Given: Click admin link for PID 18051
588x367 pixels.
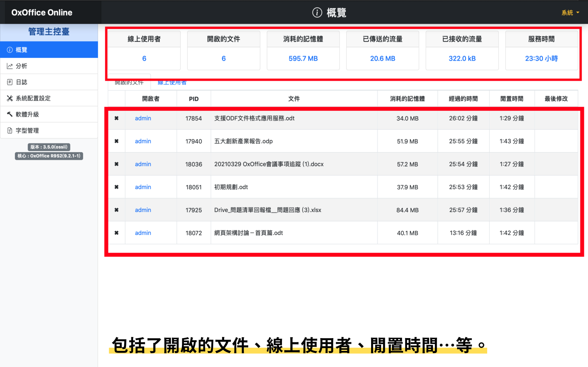Looking at the screenshot, I should (143, 187).
